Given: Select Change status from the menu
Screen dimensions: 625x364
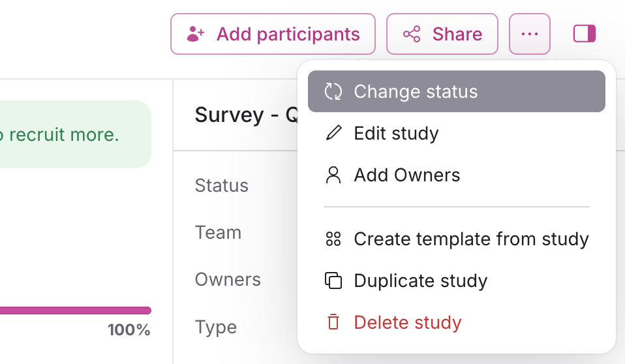Looking at the screenshot, I should pos(416,92).
